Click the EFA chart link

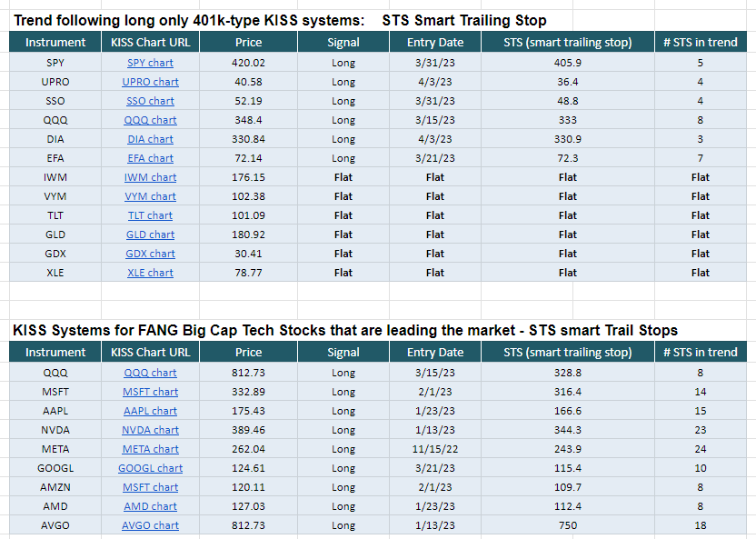(x=150, y=158)
